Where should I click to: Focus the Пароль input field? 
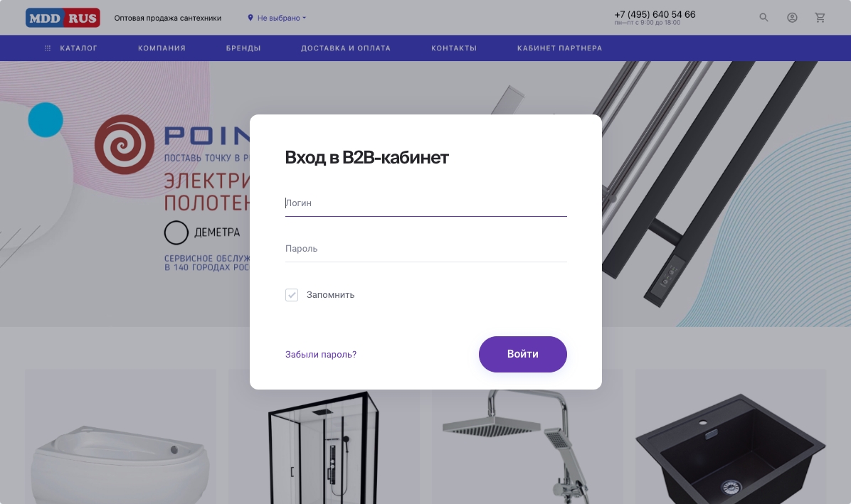pyautogui.click(x=426, y=249)
